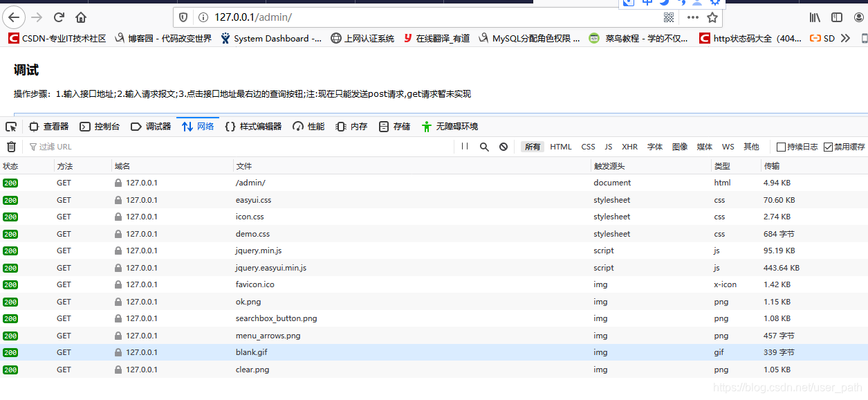Switch to the 存储 storage tab
Image resolution: width=868 pixels, height=400 pixels.
pos(394,127)
